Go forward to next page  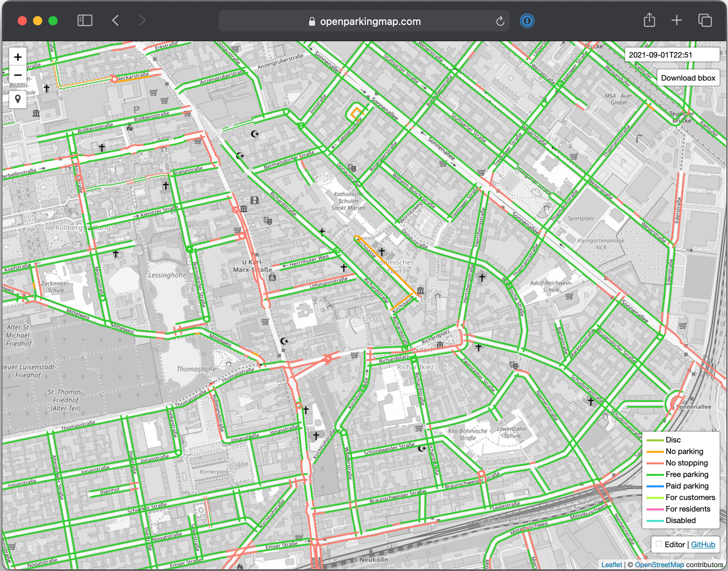[142, 20]
